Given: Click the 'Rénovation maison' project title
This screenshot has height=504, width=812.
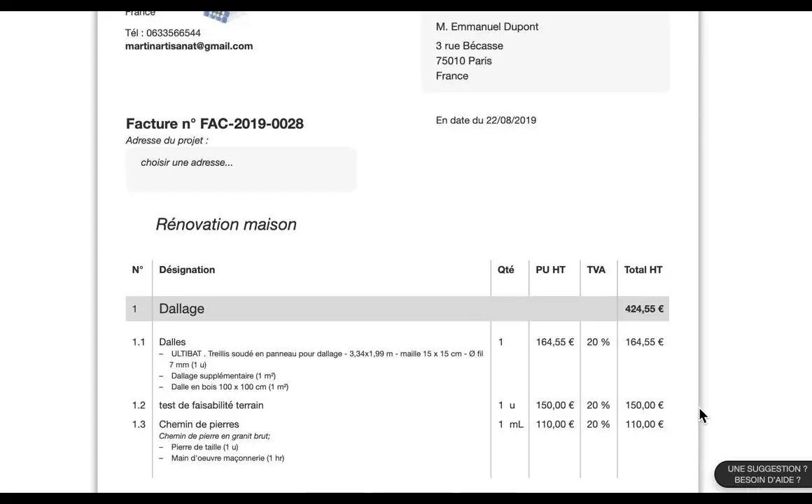Looking at the screenshot, I should 226,225.
